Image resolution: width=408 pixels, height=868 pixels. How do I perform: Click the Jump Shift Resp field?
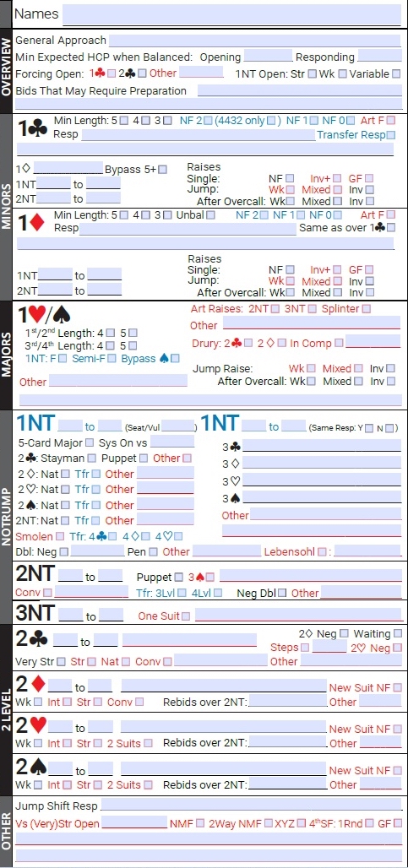[x=251, y=805]
